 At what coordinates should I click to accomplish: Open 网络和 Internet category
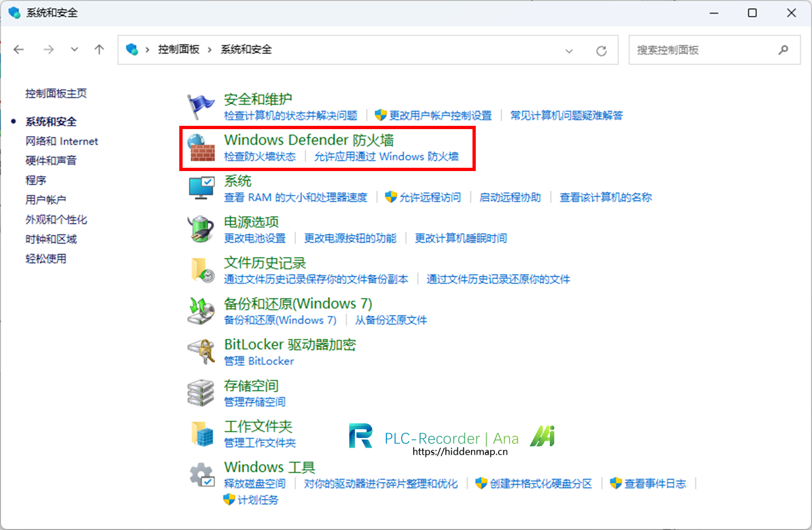point(62,141)
